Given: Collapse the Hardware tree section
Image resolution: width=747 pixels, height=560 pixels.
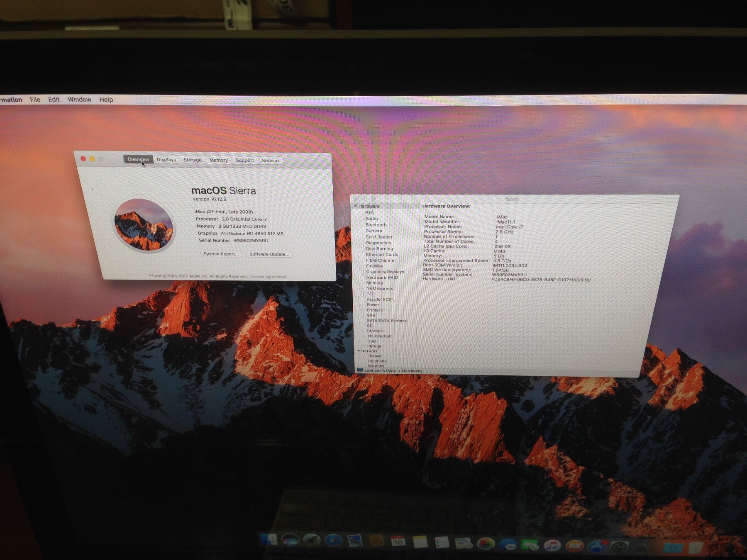Looking at the screenshot, I should (356, 206).
